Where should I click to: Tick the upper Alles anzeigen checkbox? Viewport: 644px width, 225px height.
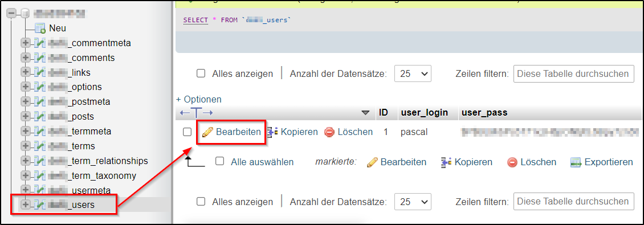pyautogui.click(x=201, y=73)
